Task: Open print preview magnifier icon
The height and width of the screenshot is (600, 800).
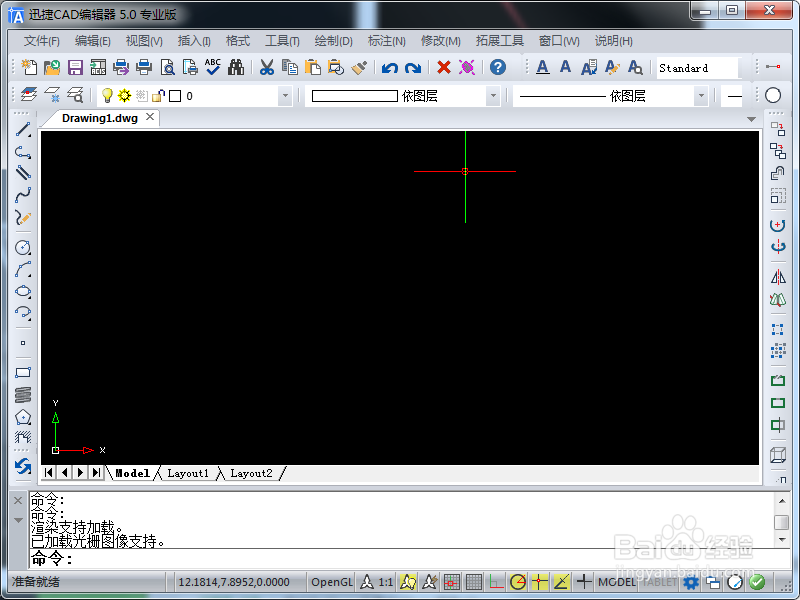Action: point(167,67)
